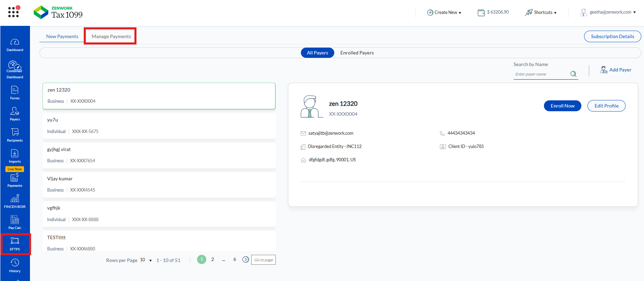Open the app launcher grid icon

click(13, 12)
